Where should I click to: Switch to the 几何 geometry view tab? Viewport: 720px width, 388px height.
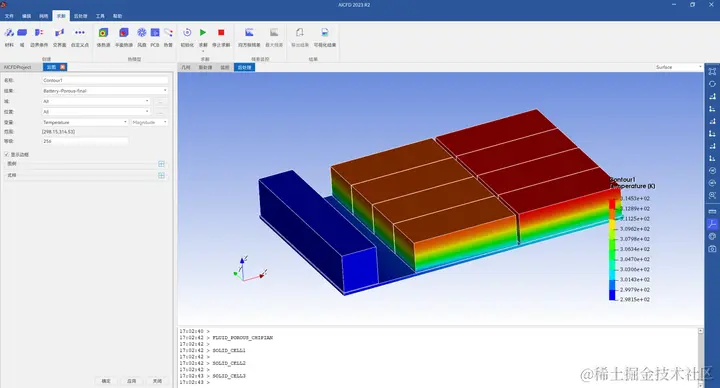point(186,67)
